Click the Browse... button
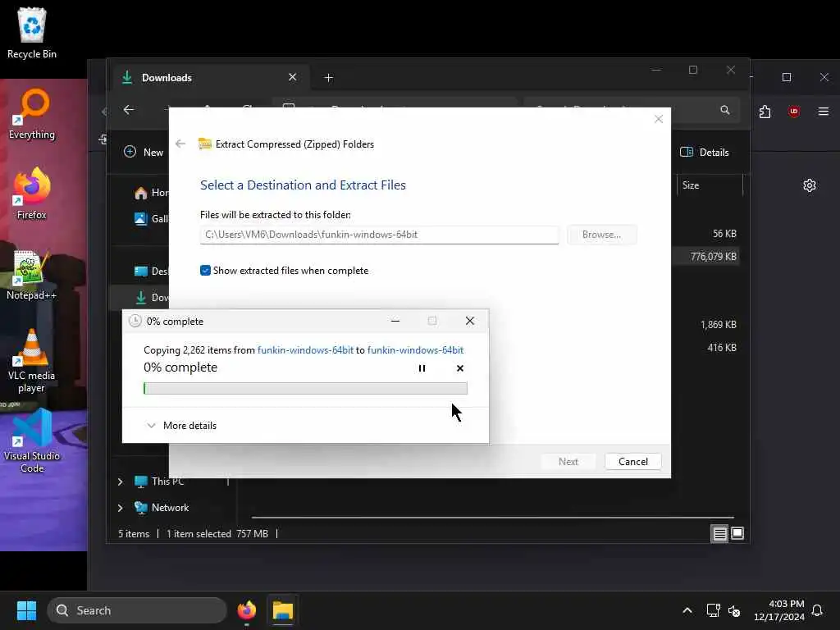Image resolution: width=840 pixels, height=630 pixels. pyautogui.click(x=601, y=235)
